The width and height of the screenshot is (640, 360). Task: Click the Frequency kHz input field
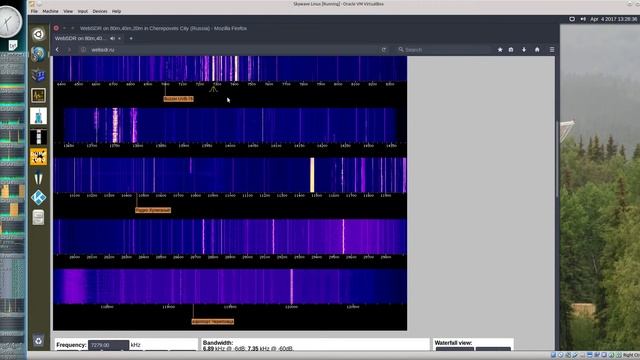pyautogui.click(x=109, y=345)
